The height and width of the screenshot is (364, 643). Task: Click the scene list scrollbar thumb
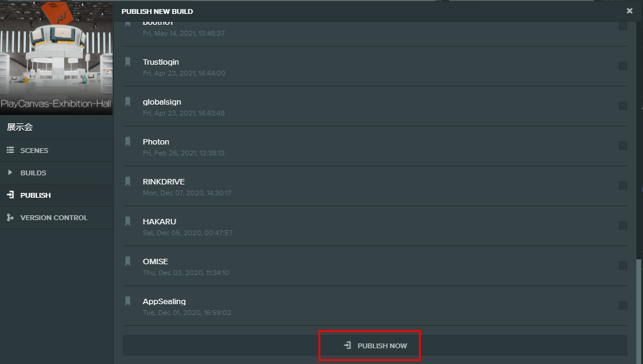coord(638,311)
